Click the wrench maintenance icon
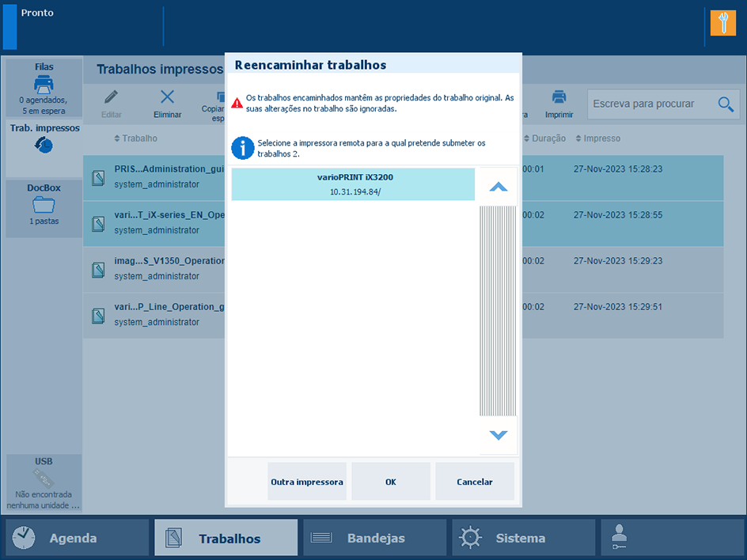The image size is (747, 560). tap(722, 23)
